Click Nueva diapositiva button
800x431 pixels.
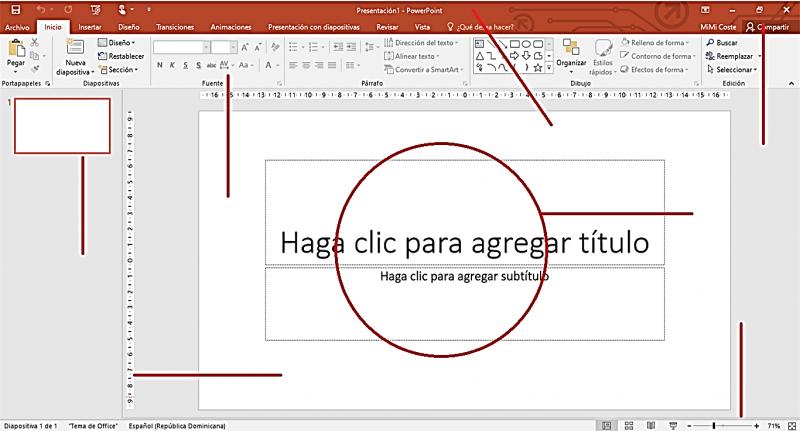point(75,57)
